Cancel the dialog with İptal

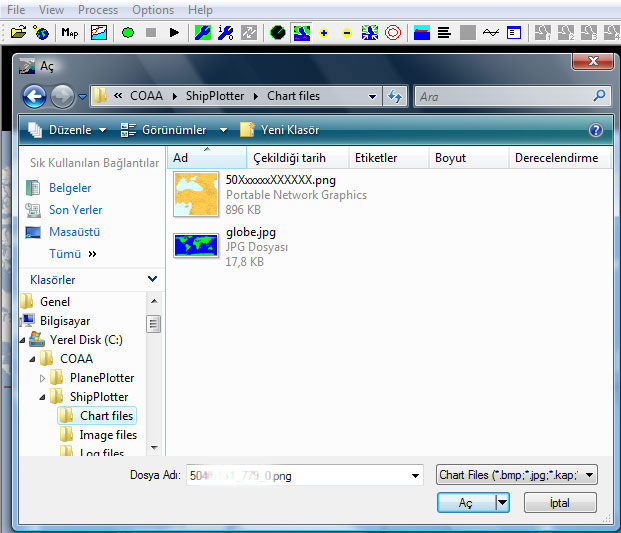(x=560, y=503)
